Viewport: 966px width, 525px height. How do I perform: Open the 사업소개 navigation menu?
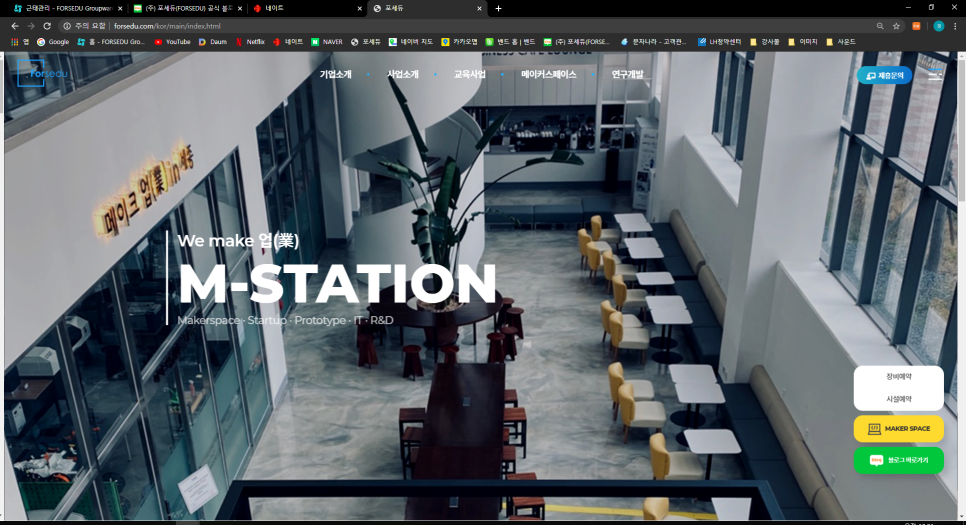[402, 74]
